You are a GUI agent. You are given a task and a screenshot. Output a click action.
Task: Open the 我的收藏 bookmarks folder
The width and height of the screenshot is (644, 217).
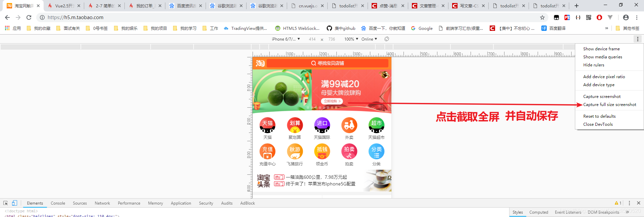(39, 29)
